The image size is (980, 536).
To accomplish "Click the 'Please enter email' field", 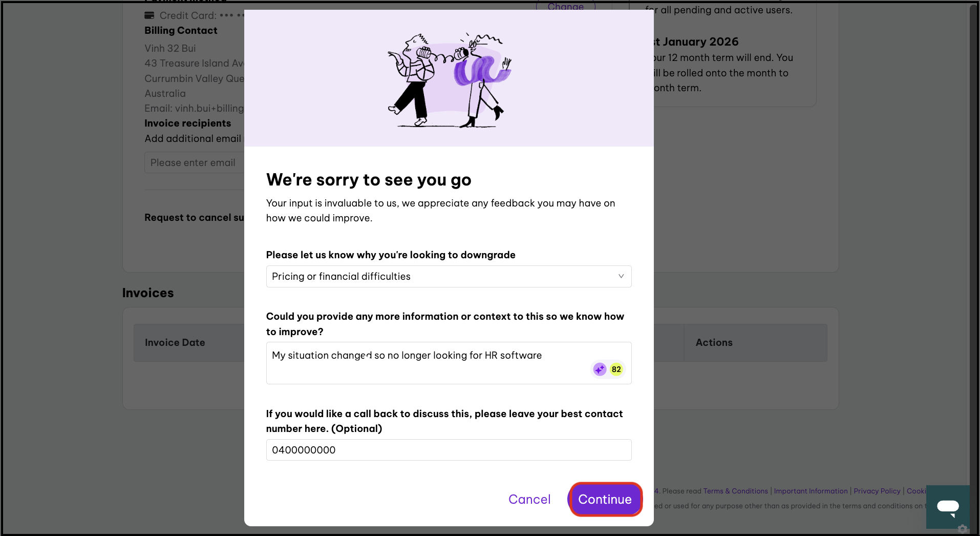I will pyautogui.click(x=195, y=162).
